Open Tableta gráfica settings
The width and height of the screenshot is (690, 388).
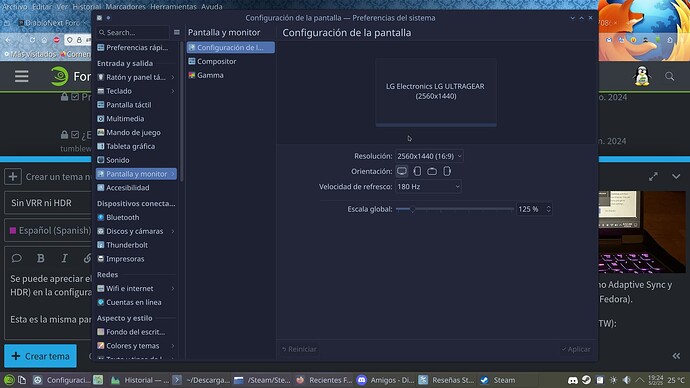[x=136, y=146]
